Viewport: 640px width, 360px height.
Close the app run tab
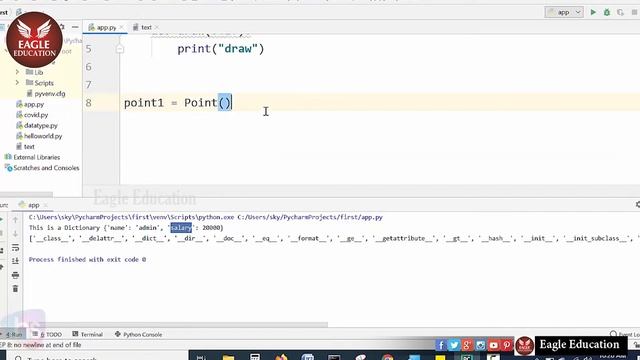pyautogui.click(x=45, y=205)
